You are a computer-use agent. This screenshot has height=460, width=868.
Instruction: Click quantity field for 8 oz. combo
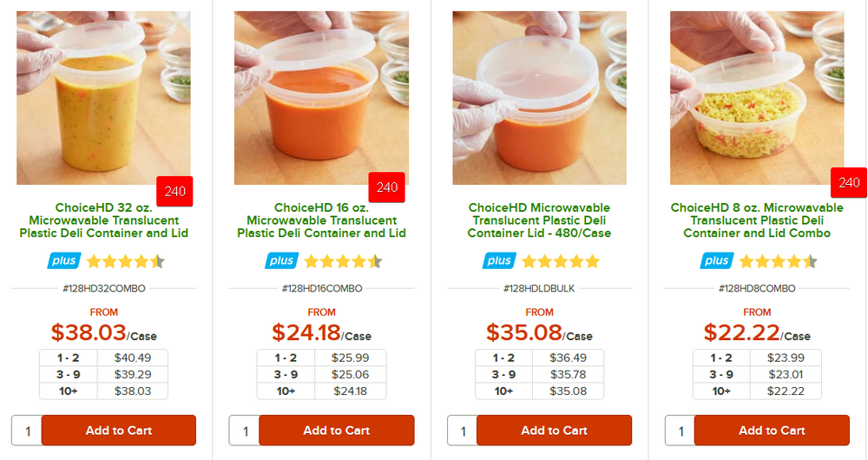coord(681,430)
